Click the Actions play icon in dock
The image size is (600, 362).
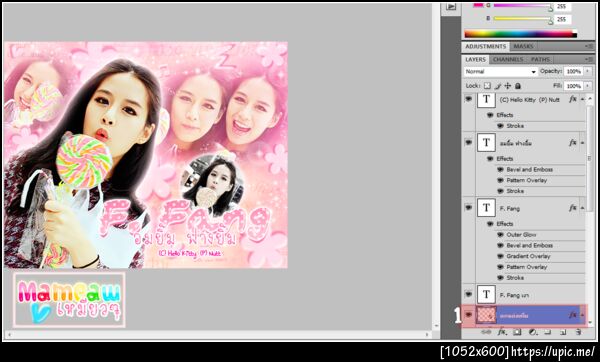tap(451, 7)
